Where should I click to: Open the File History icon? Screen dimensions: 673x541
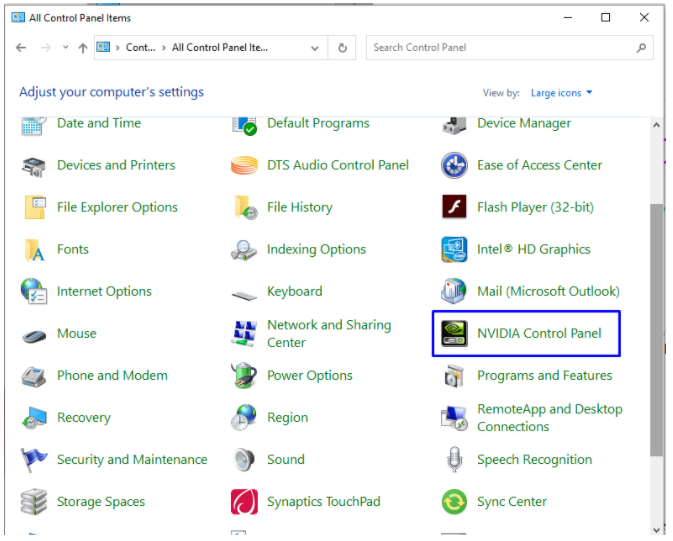(246, 207)
